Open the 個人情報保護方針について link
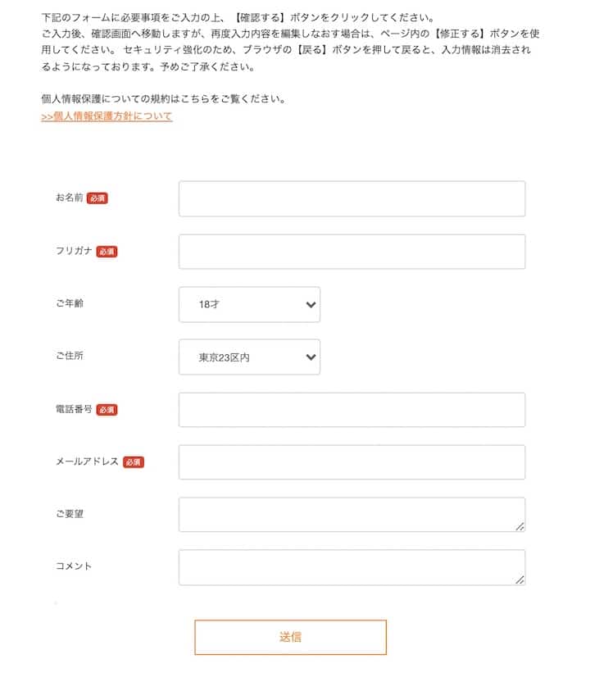This screenshot has height=700, width=590. pos(107,116)
